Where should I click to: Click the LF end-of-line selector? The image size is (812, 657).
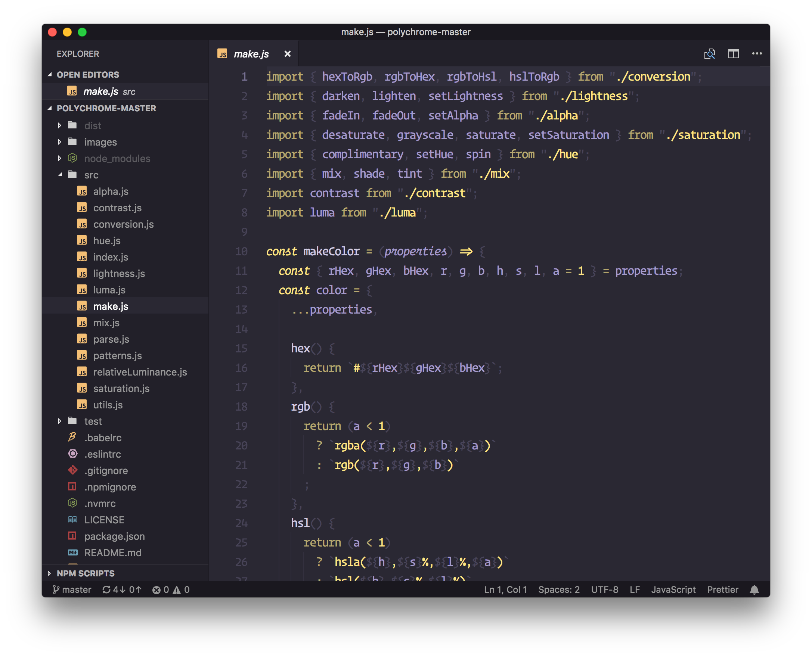635,590
